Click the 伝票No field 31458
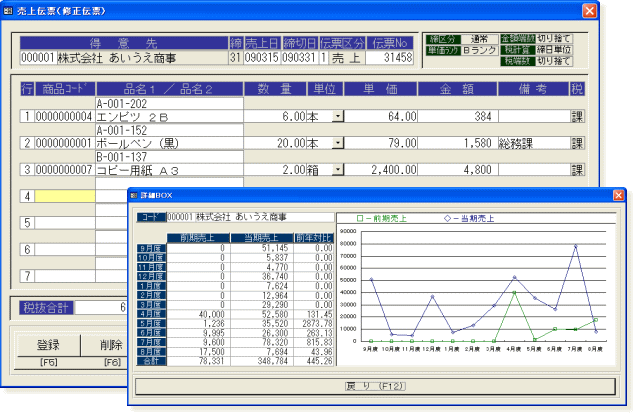 tap(389, 58)
